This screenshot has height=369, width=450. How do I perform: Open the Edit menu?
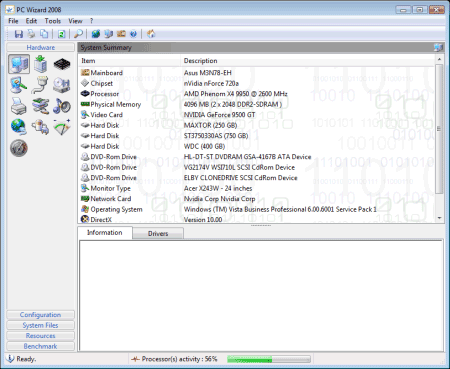click(x=31, y=21)
